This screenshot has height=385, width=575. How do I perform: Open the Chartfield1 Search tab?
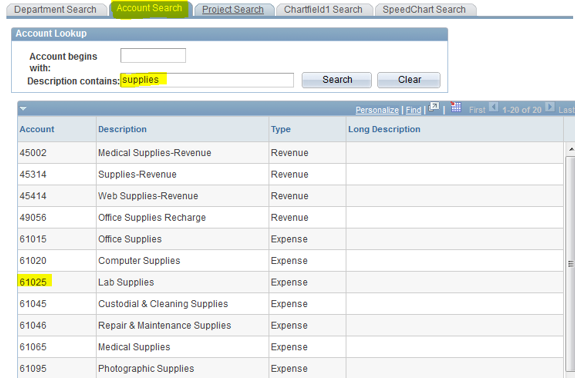pyautogui.click(x=323, y=10)
